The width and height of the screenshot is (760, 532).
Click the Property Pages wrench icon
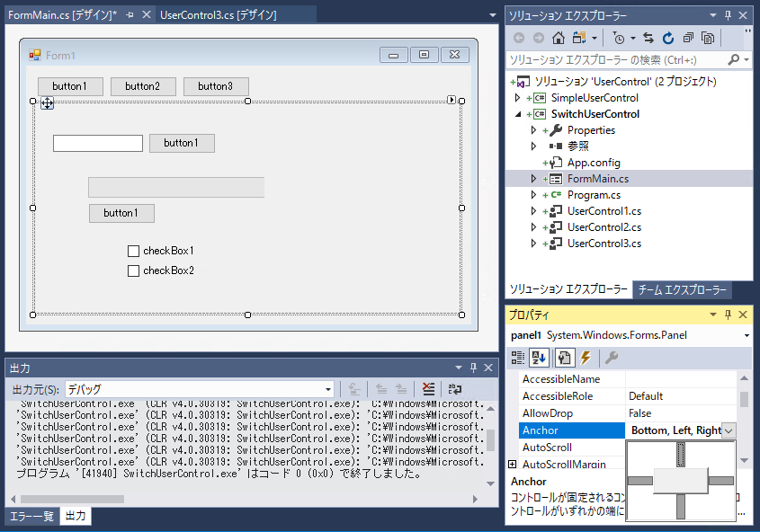point(612,358)
